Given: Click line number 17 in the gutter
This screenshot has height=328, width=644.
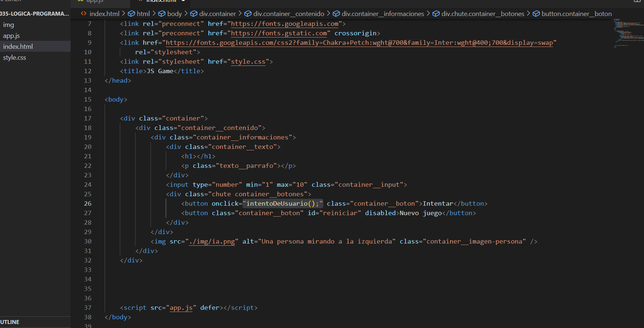Looking at the screenshot, I should click(88, 118).
